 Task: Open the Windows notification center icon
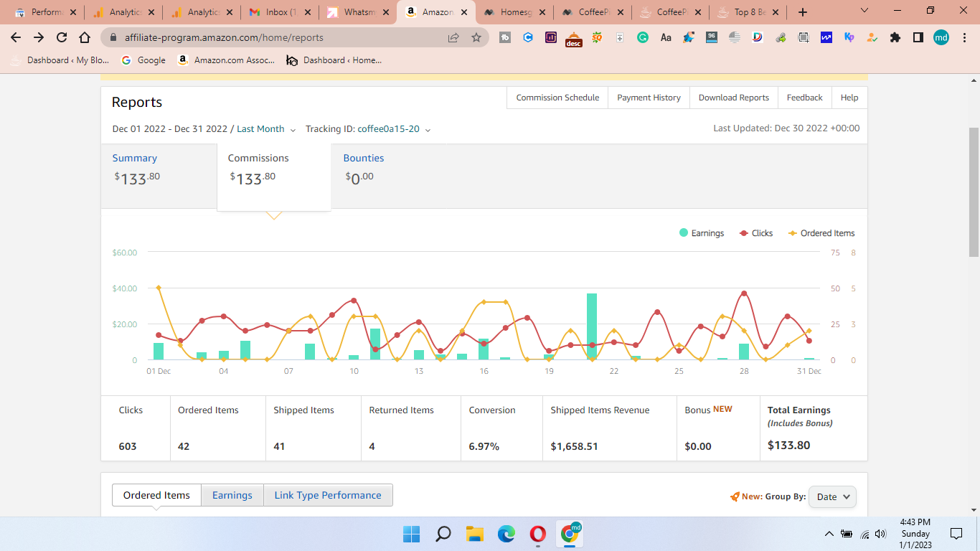tap(956, 534)
